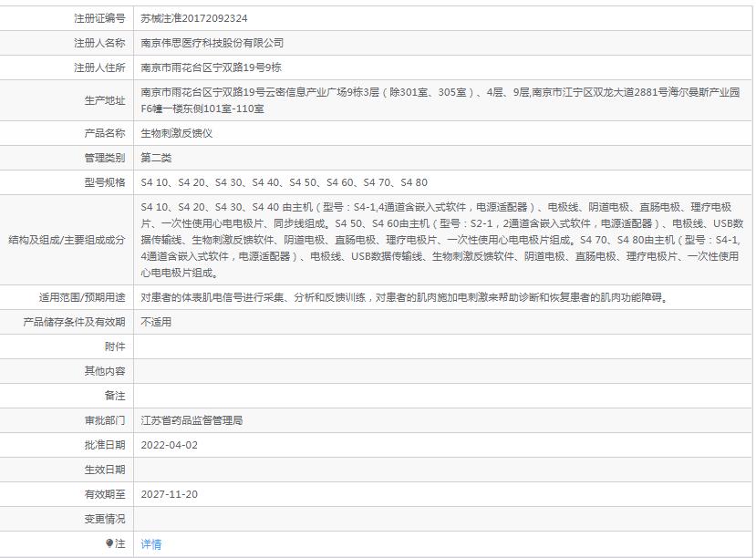Select model list S4 10、S4 20…S4 80
Viewport: 756px width, 558px height.
pyautogui.click(x=284, y=182)
